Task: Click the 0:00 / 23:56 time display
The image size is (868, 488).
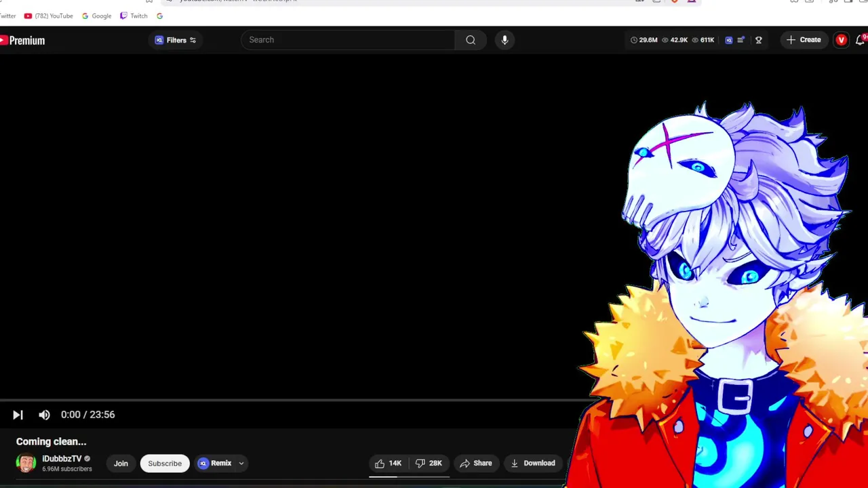Action: 88,415
